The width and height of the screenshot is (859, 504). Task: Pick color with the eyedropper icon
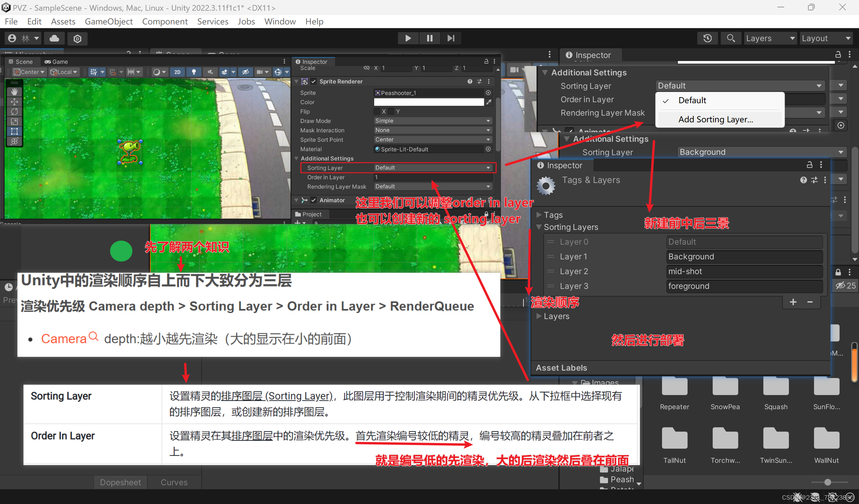click(489, 102)
